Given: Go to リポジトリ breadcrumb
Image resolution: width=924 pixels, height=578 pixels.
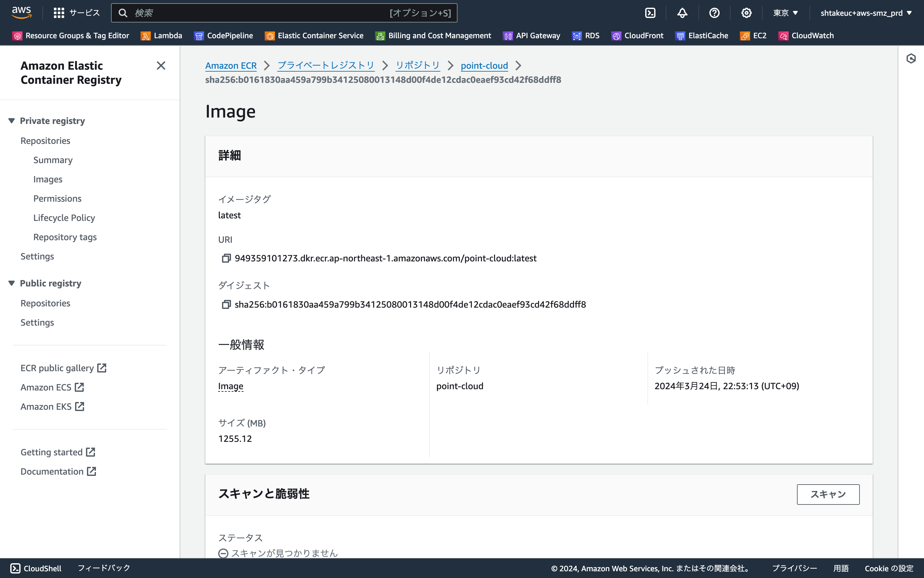Looking at the screenshot, I should (418, 66).
